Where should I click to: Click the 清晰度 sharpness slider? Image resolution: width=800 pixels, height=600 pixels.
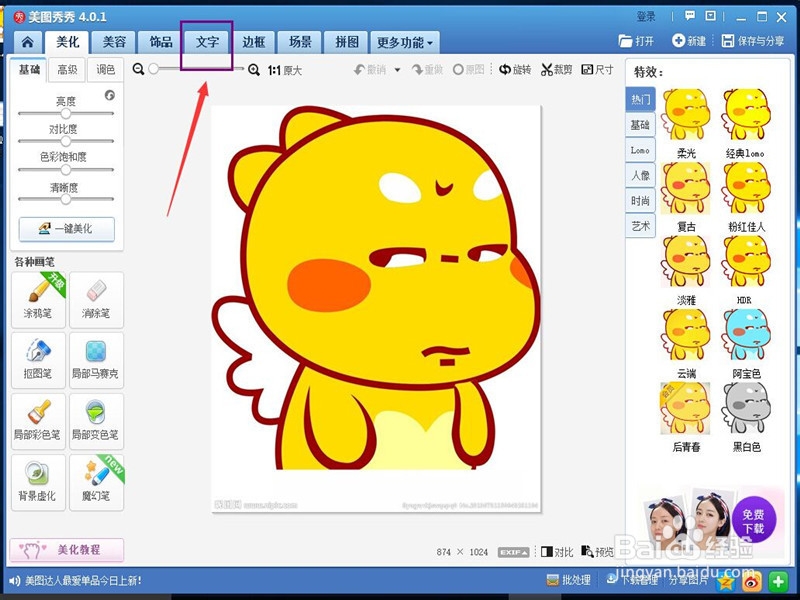[x=66, y=199]
